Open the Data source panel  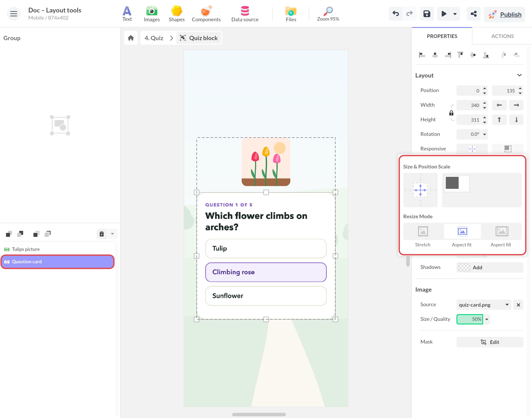245,14
